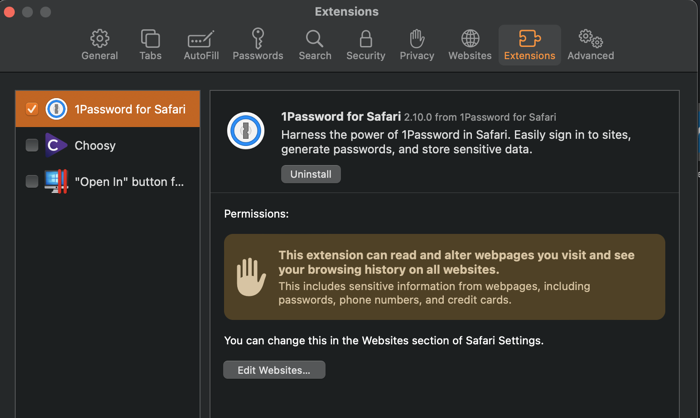Screen dimensions: 700x418
Task: Enable the "Open In" button extension checkbox
Action: tap(32, 182)
